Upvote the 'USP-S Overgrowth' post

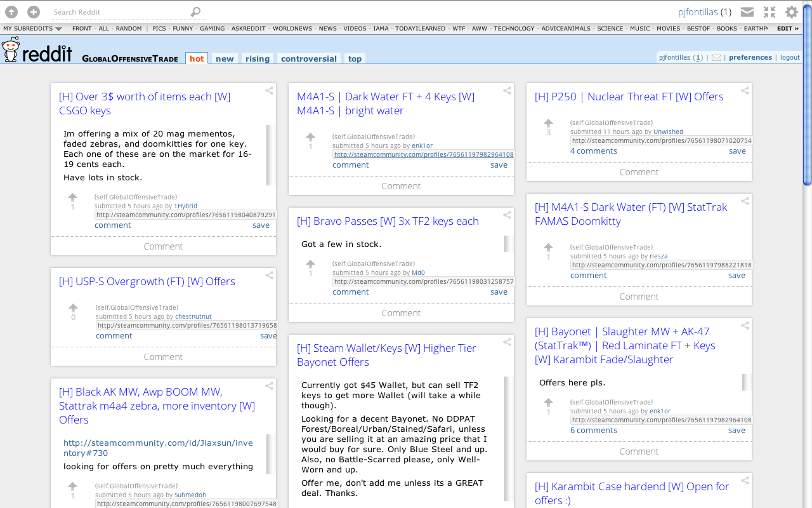coord(73,308)
